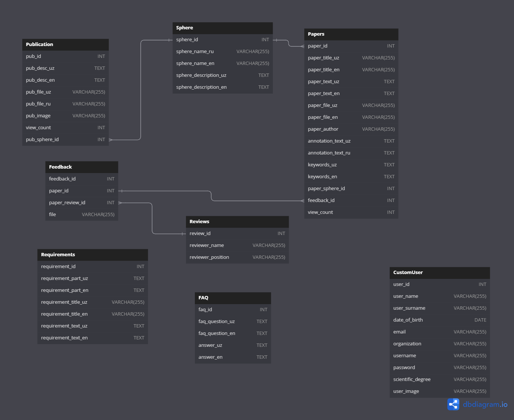Click the Reviews table header
Screen dimensions: 514x420
pyautogui.click(x=237, y=222)
